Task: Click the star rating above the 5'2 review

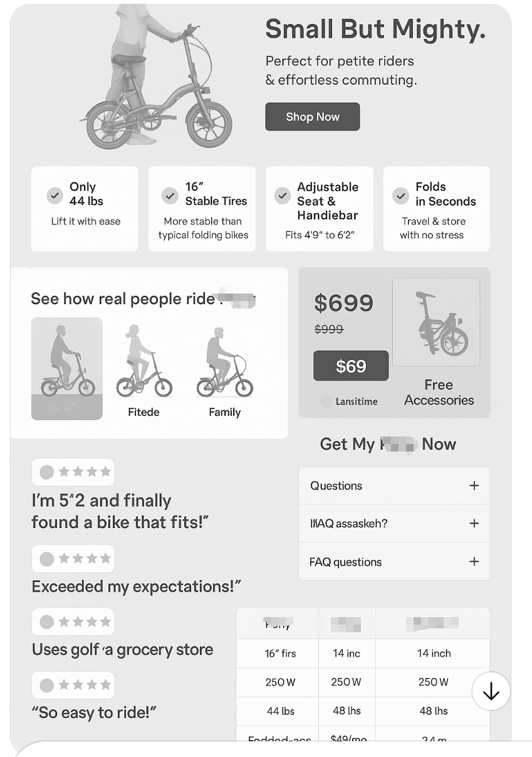Action: 85,472
